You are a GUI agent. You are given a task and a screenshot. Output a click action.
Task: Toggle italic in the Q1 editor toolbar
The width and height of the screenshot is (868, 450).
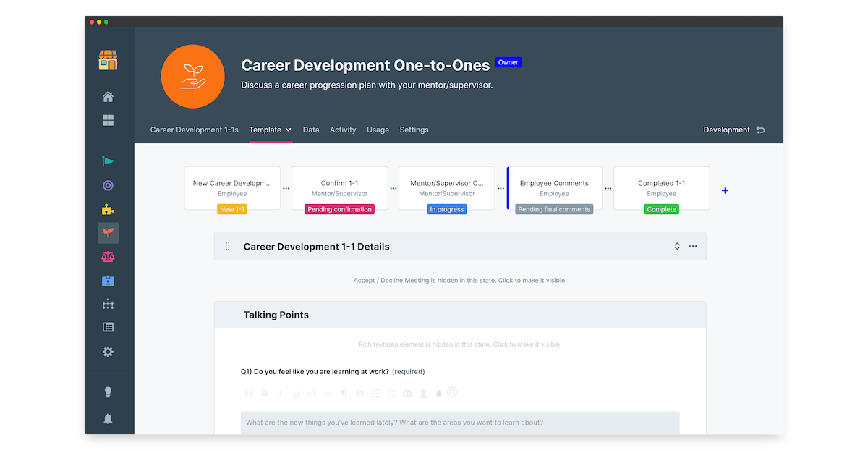pos(281,394)
